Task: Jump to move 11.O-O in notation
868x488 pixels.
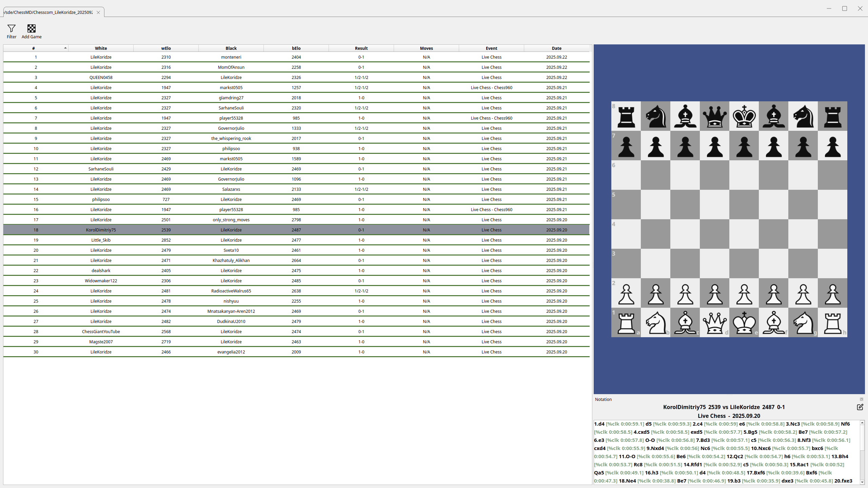Action: [x=627, y=456]
